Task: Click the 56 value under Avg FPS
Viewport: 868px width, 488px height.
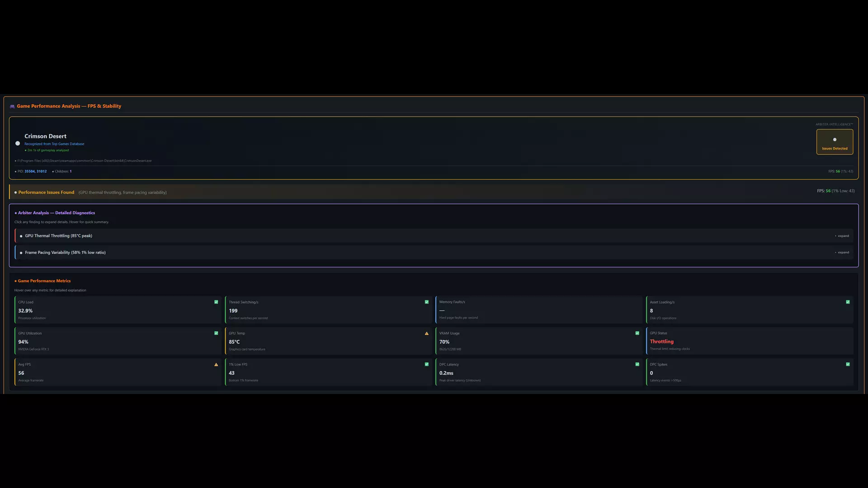Action: click(21, 373)
